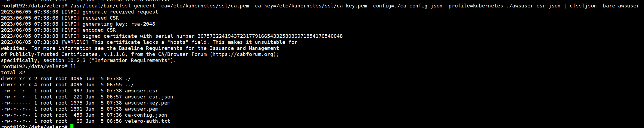Click the "total 32" output line
The height and width of the screenshot is (128, 644).
[x=13, y=73]
